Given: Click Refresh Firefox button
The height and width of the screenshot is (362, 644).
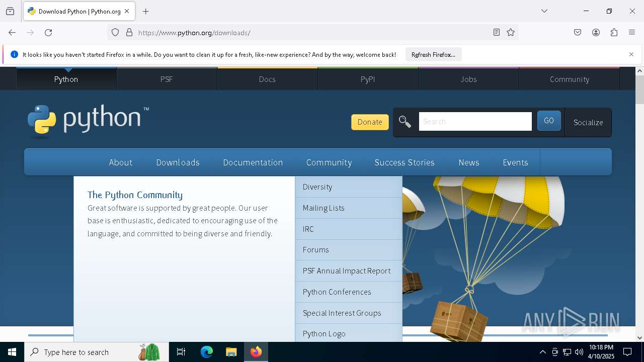Looking at the screenshot, I should [x=433, y=55].
